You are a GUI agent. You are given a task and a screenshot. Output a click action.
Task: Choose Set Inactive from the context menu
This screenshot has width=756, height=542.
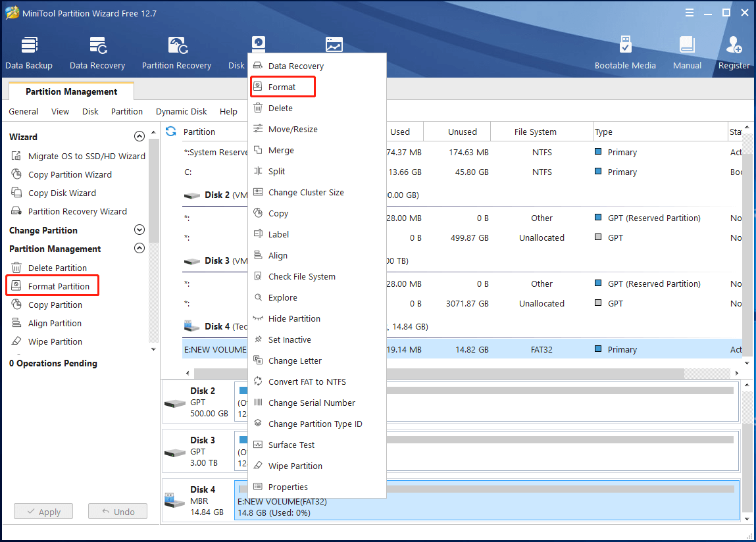pos(316,339)
